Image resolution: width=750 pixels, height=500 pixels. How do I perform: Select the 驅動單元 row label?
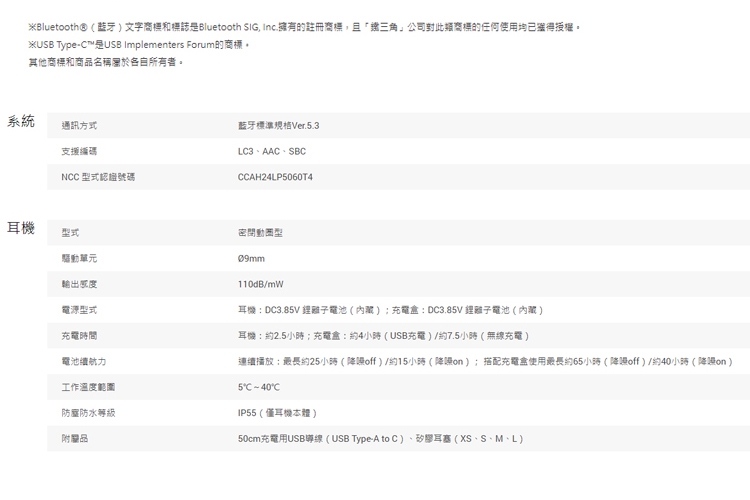coord(79,258)
